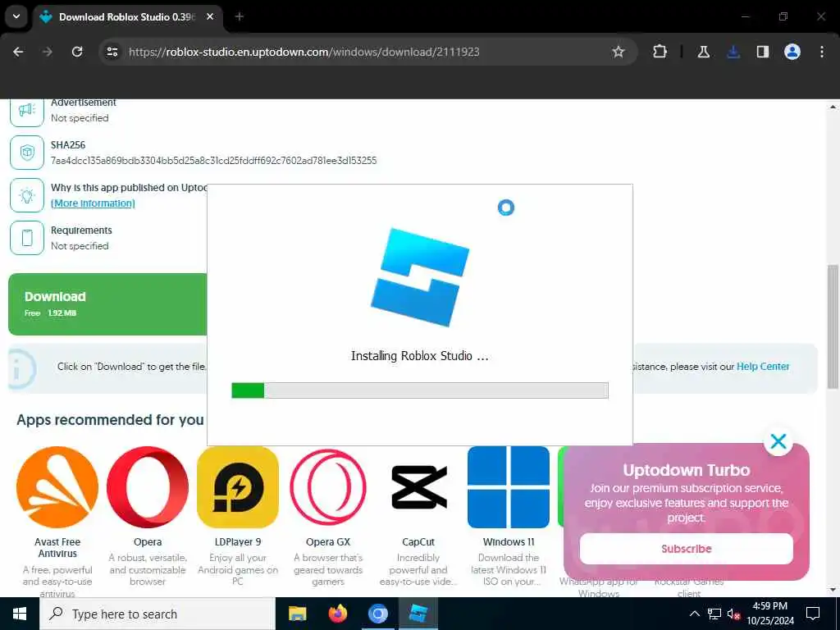The image size is (840, 630).
Task: Open the clock showing 4:59 PM
Action: (x=769, y=614)
